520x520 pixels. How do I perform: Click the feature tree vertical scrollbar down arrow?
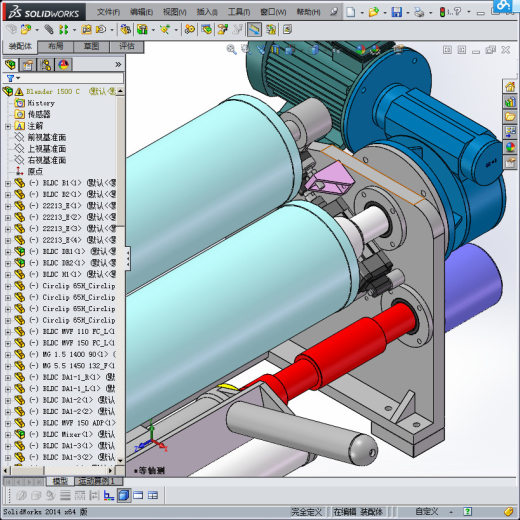(120, 461)
